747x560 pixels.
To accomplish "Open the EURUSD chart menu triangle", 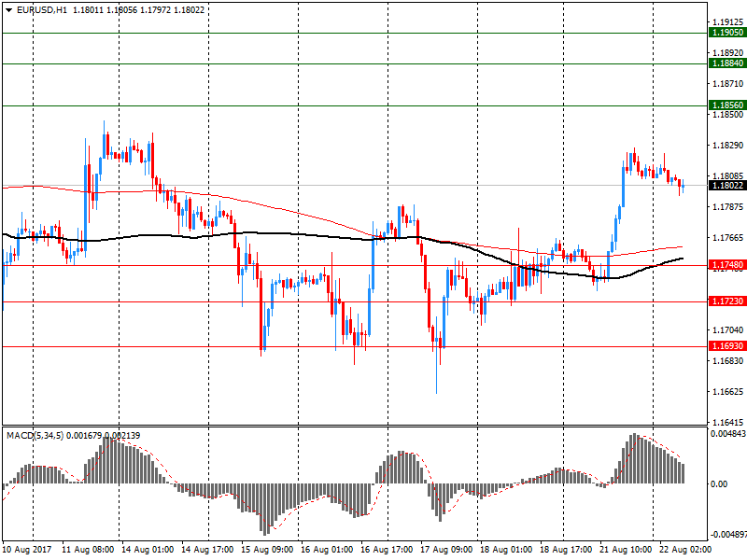I will click(x=9, y=10).
